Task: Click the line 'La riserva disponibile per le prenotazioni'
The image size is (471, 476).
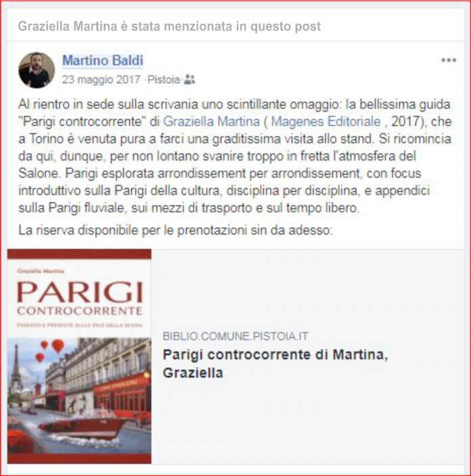Action: [x=176, y=230]
